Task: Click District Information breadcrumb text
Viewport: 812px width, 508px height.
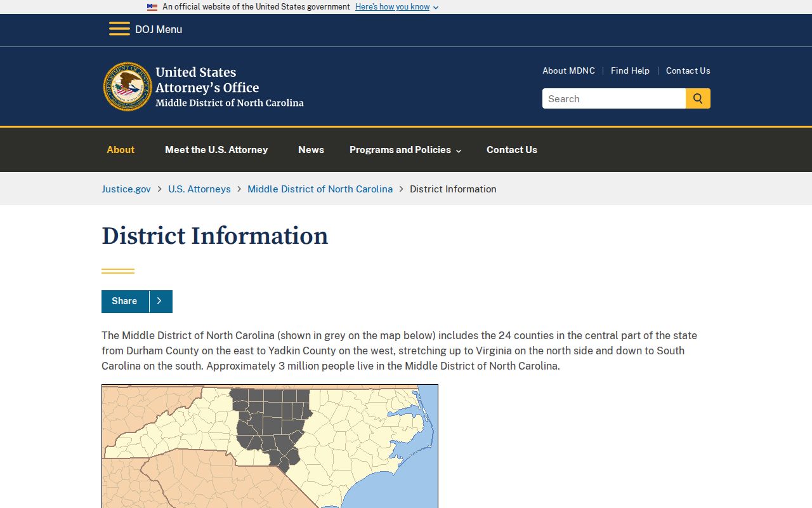Action: point(453,189)
